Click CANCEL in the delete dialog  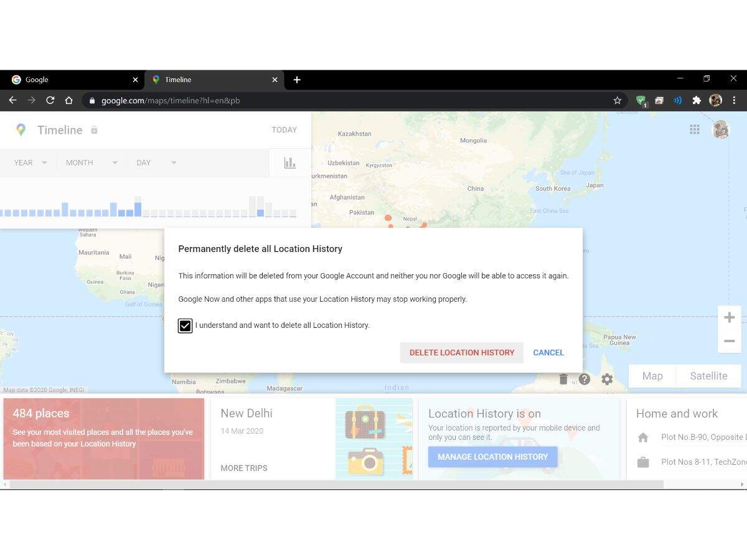click(548, 353)
